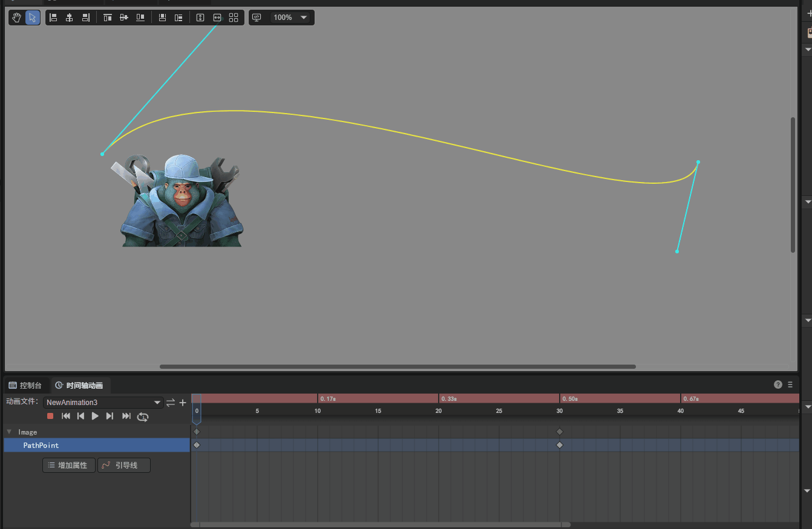Image resolution: width=812 pixels, height=529 pixels.
Task: Click the 引导线 button
Action: [123, 465]
